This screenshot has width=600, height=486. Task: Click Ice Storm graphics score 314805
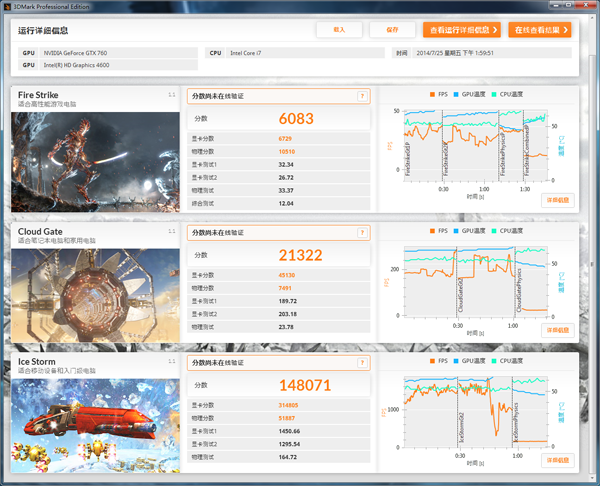[x=288, y=405]
